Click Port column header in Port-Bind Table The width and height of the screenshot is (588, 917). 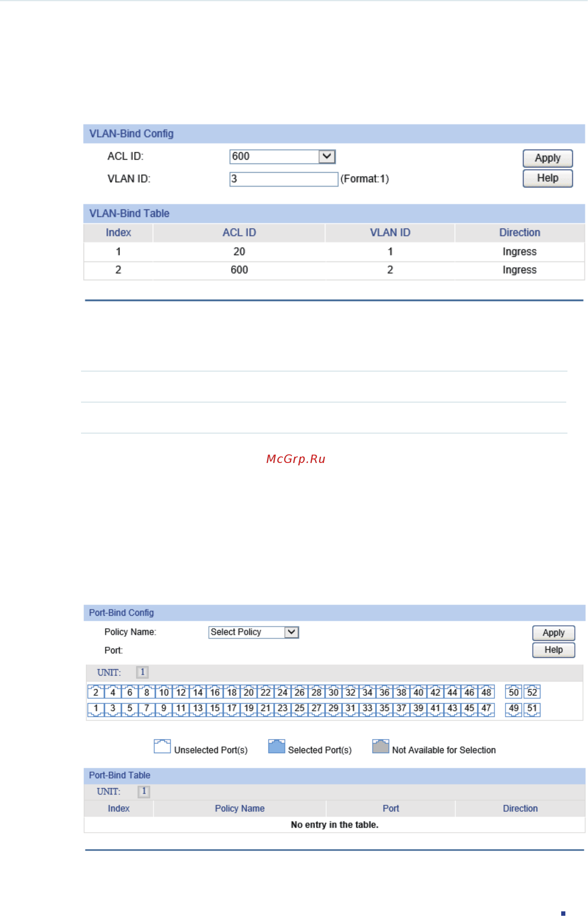(391, 808)
